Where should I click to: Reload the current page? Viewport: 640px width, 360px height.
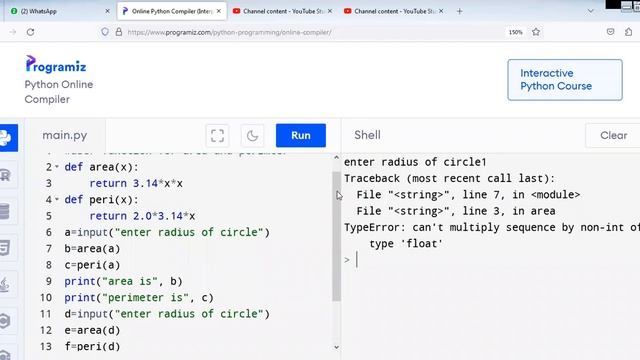point(31,32)
